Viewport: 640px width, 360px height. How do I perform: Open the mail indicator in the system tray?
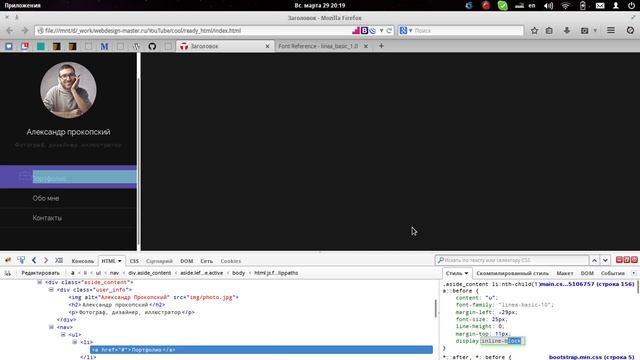point(600,5)
